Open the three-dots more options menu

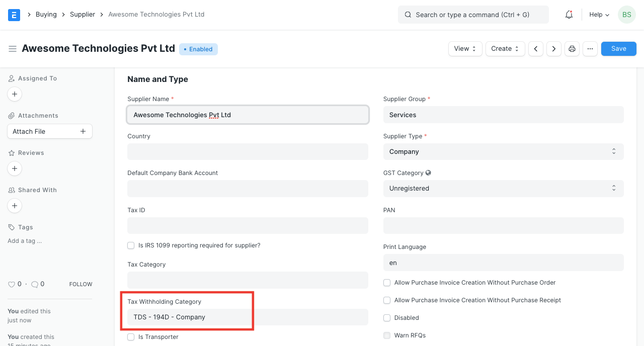[x=590, y=49]
